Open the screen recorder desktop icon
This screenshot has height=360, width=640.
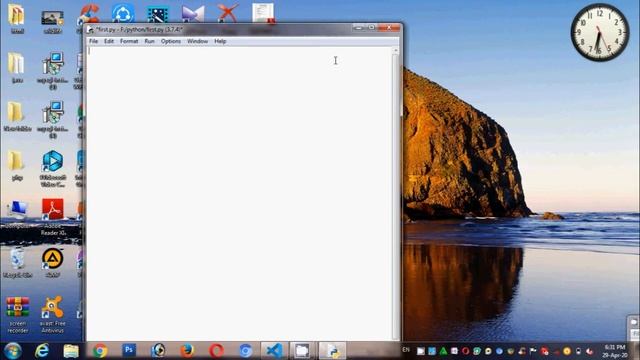(18, 314)
